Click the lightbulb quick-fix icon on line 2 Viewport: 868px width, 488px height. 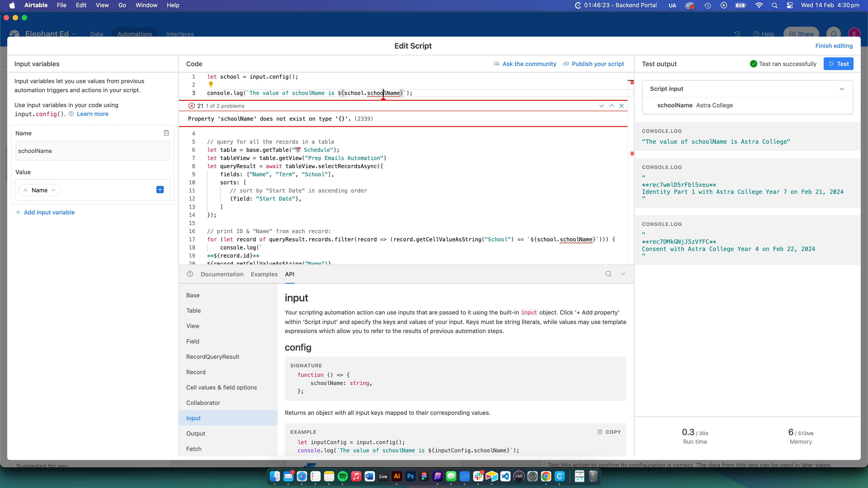(x=211, y=84)
